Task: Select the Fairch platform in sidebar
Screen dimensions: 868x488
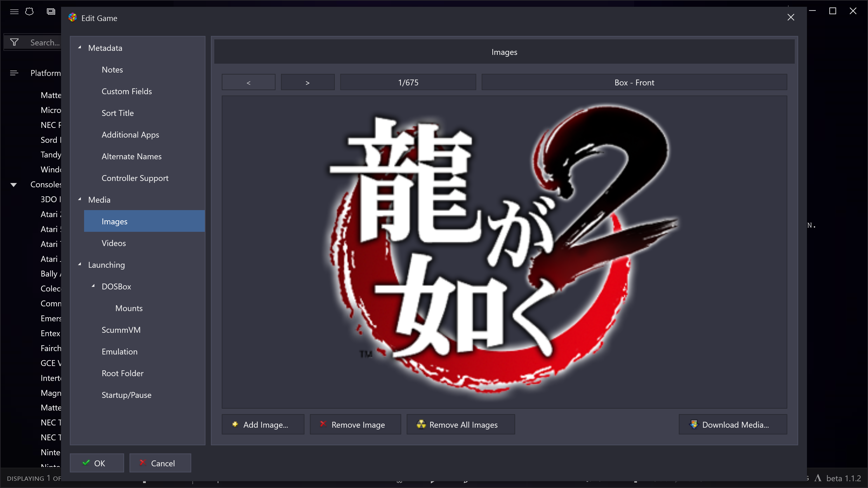Action: [x=51, y=348]
